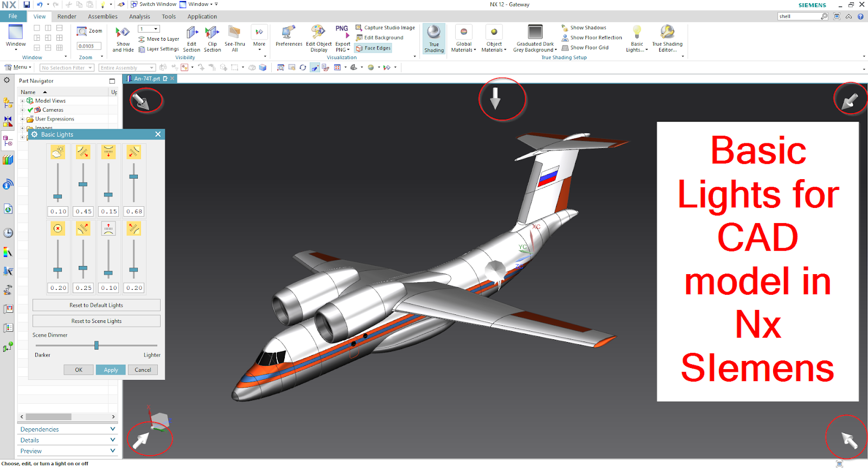Click the 0.10 ambient intensity field
Image resolution: width=868 pixels, height=469 pixels.
(58, 211)
